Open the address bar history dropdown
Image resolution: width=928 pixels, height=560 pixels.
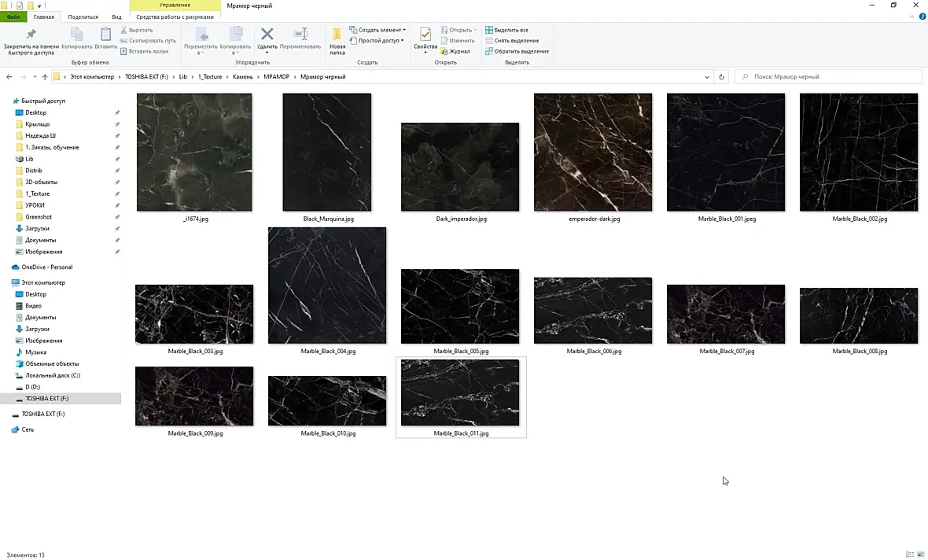pyautogui.click(x=707, y=77)
